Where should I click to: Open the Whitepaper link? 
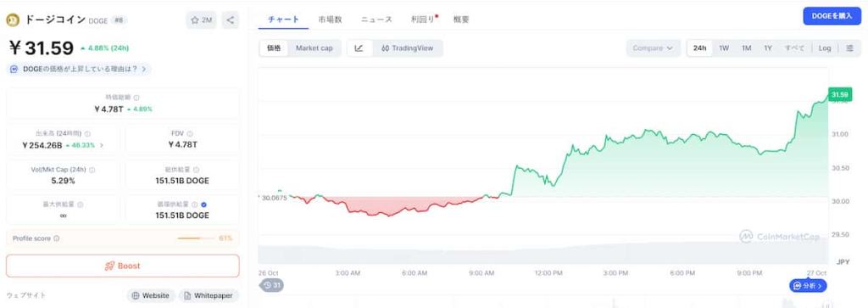tap(209, 295)
